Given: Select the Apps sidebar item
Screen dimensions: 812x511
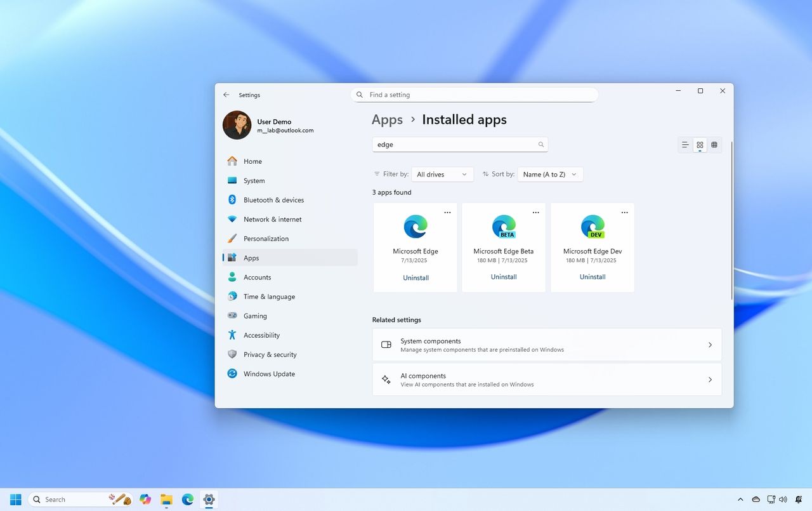Looking at the screenshot, I should click(290, 258).
